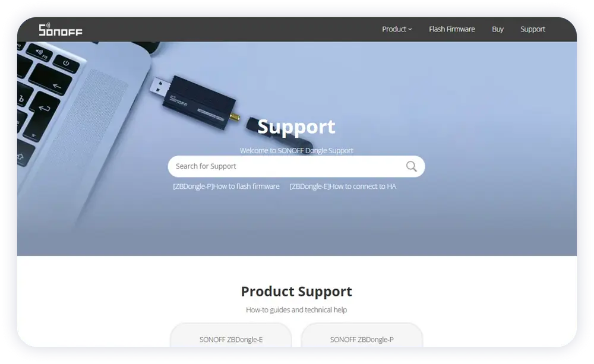Click the search magnifier icon
The image size is (594, 364).
[412, 166]
